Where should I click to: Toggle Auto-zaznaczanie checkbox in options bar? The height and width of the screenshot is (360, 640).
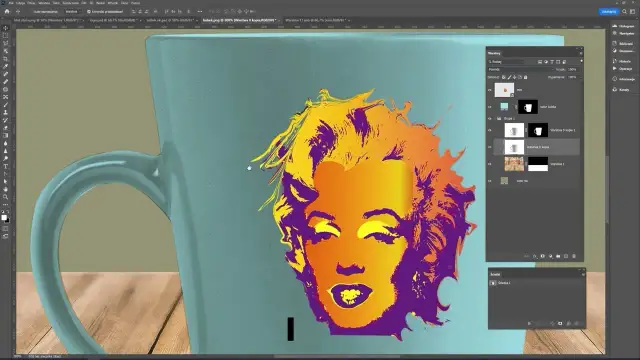coord(45,11)
